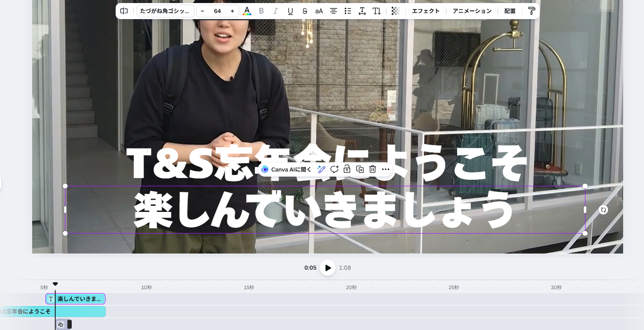Play the video from 0:05
This screenshot has height=330, width=644.
[x=327, y=268]
